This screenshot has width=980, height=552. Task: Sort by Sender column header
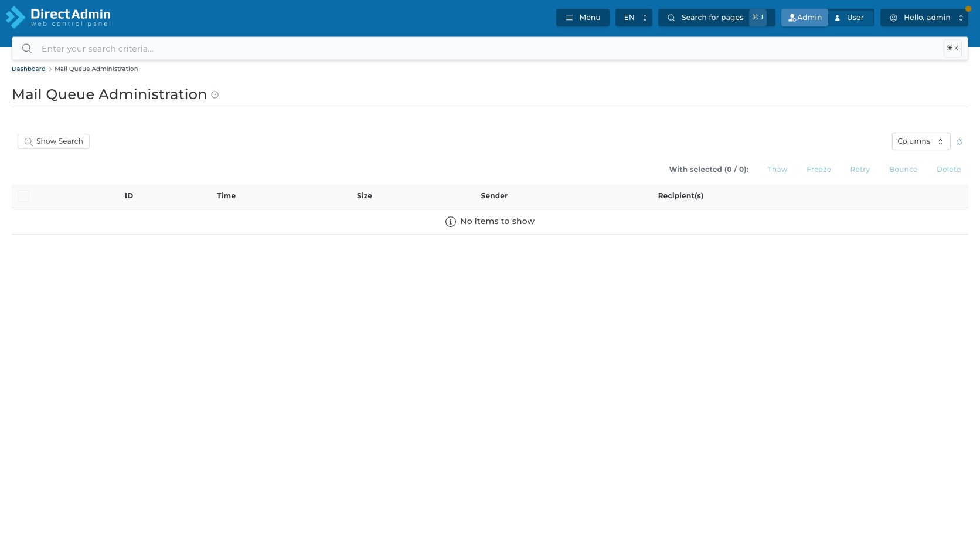point(494,196)
